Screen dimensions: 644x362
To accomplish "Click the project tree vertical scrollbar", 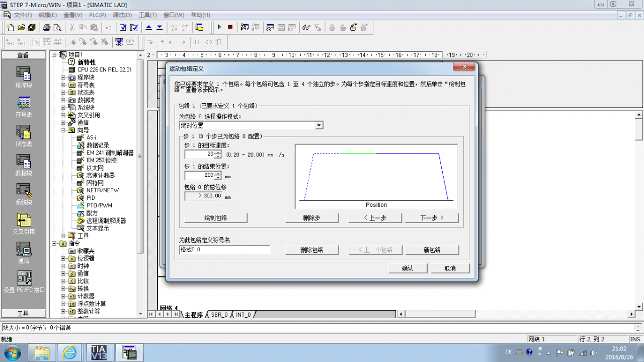I will (x=141, y=156).
